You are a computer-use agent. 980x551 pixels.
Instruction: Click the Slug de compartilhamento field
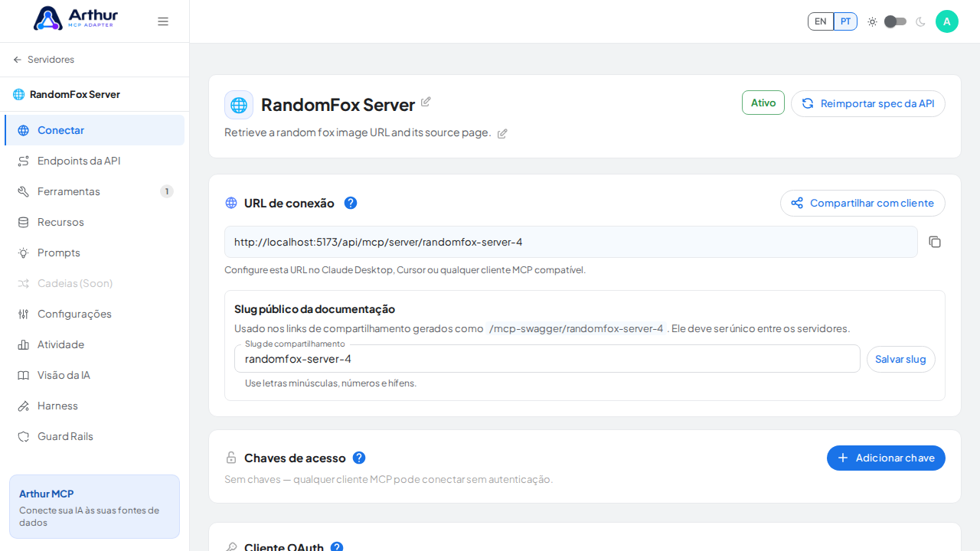[547, 359]
